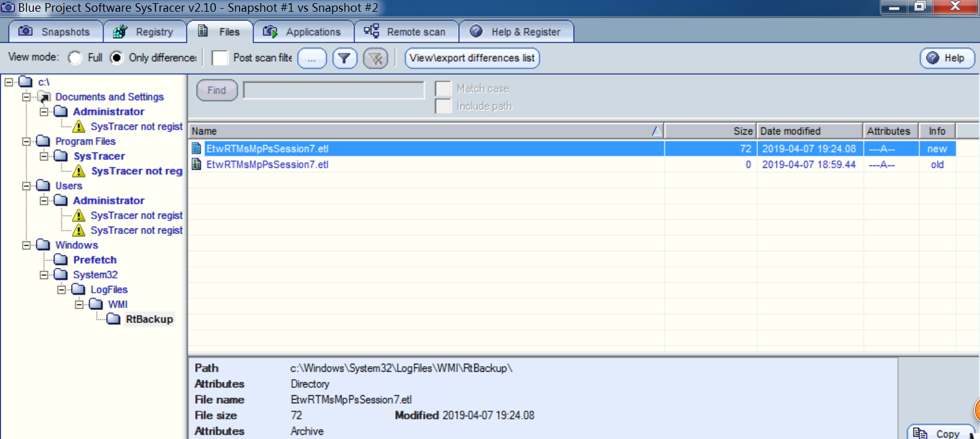Select Full view mode radio button
This screenshot has height=439, width=980.
coord(75,57)
